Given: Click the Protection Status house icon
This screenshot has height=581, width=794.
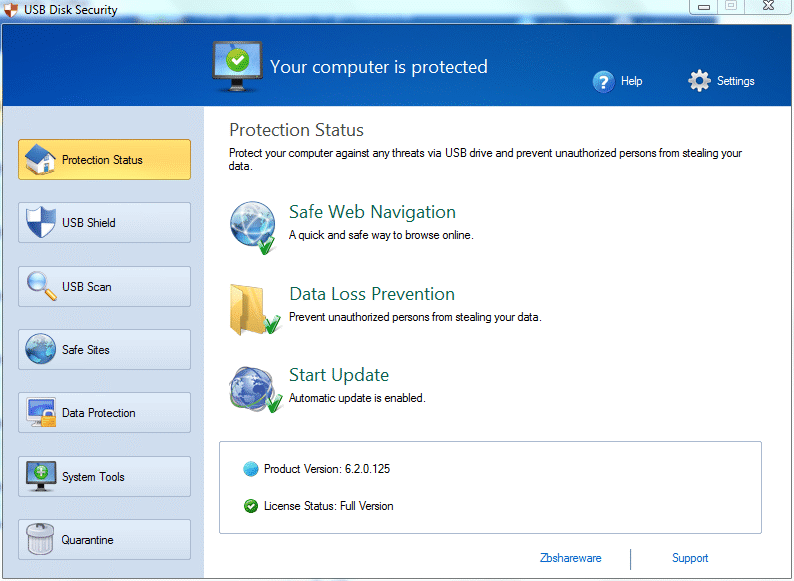Looking at the screenshot, I should (41, 159).
